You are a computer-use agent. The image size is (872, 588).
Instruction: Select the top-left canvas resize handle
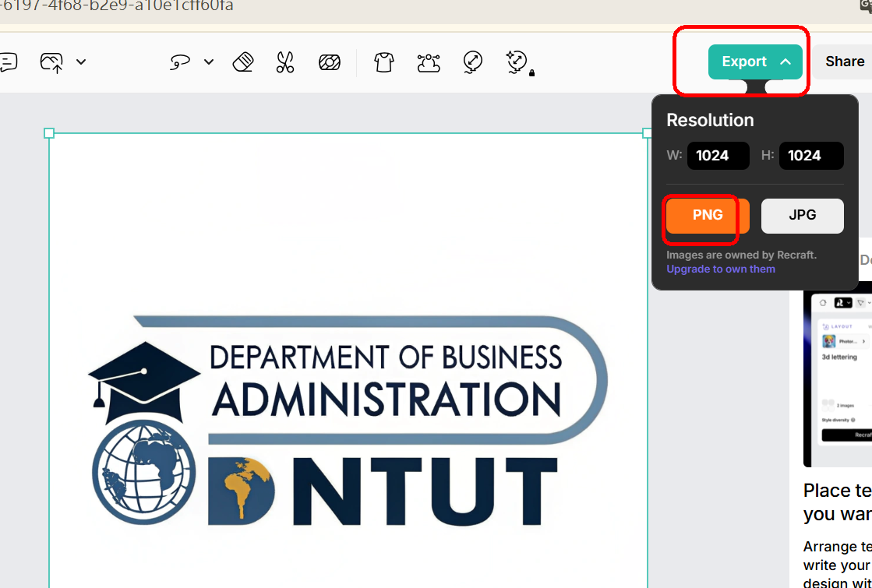(49, 133)
